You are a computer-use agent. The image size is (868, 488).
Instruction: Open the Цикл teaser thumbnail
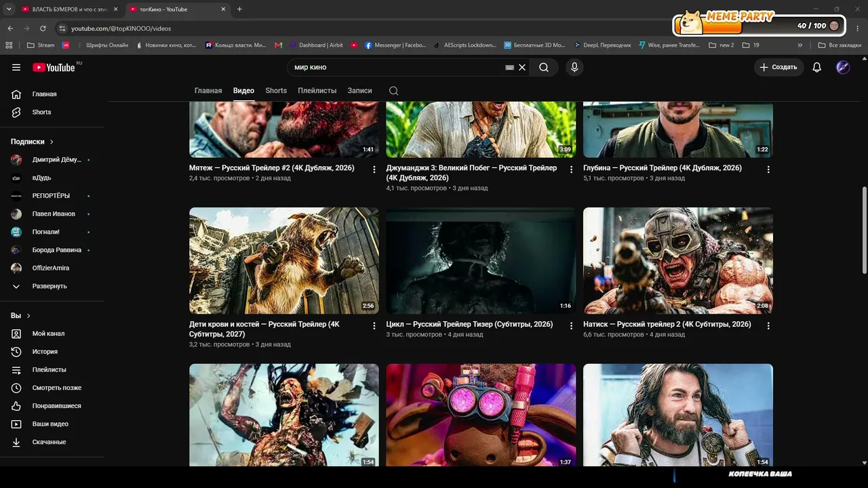coord(481,260)
